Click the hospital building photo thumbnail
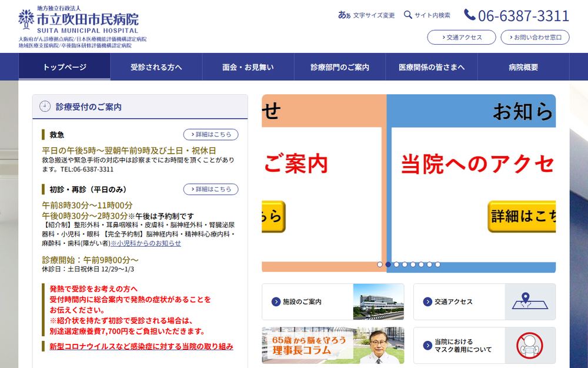The image size is (588, 368). pyautogui.click(x=378, y=301)
